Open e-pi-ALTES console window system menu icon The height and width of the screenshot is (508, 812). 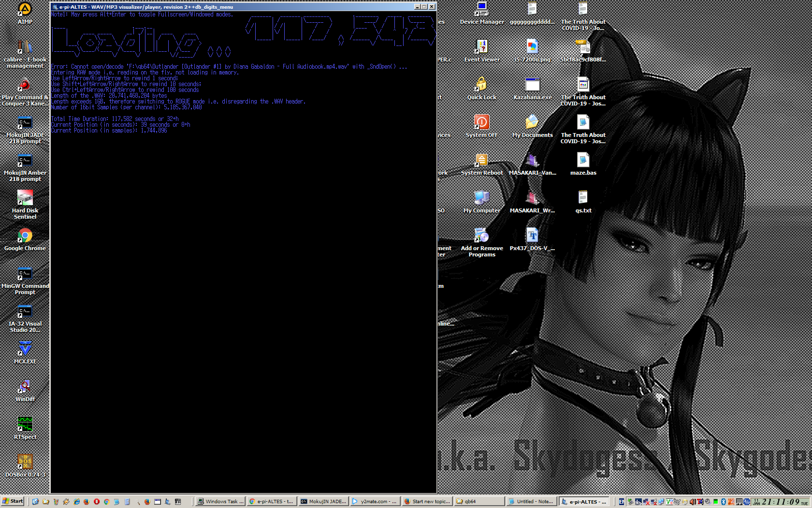[x=55, y=7]
